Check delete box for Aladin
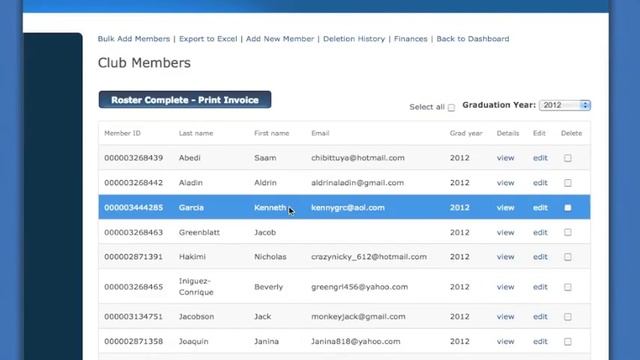Image resolution: width=640 pixels, height=360 pixels. 568,183
